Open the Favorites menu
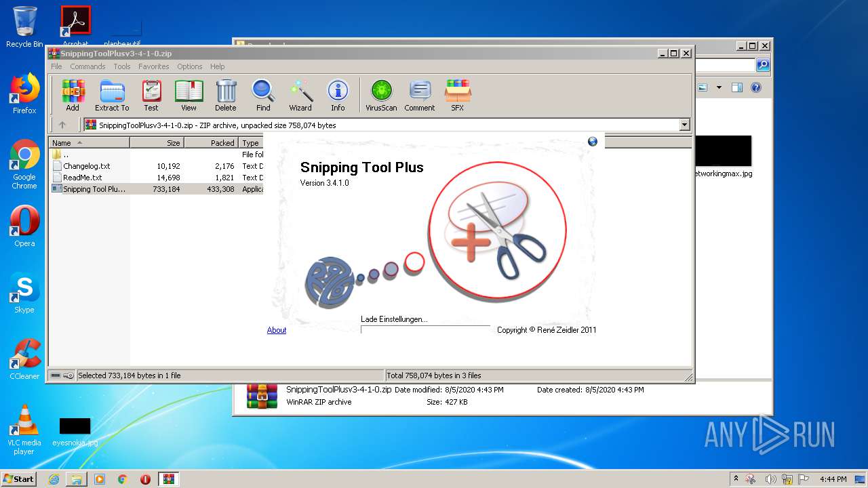This screenshot has height=488, width=868. [x=154, y=66]
